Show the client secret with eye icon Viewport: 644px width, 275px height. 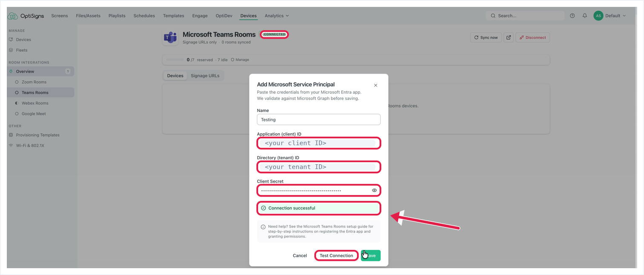click(x=374, y=190)
